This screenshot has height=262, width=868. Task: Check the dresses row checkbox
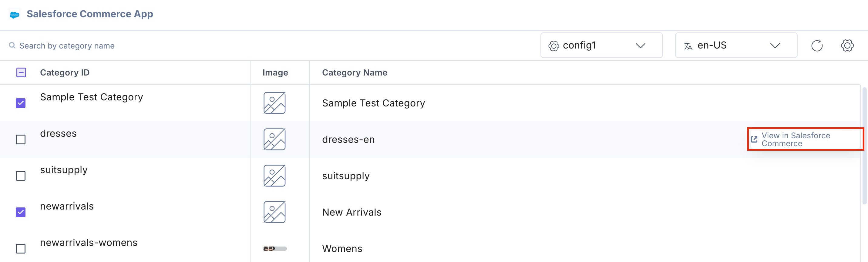21,139
